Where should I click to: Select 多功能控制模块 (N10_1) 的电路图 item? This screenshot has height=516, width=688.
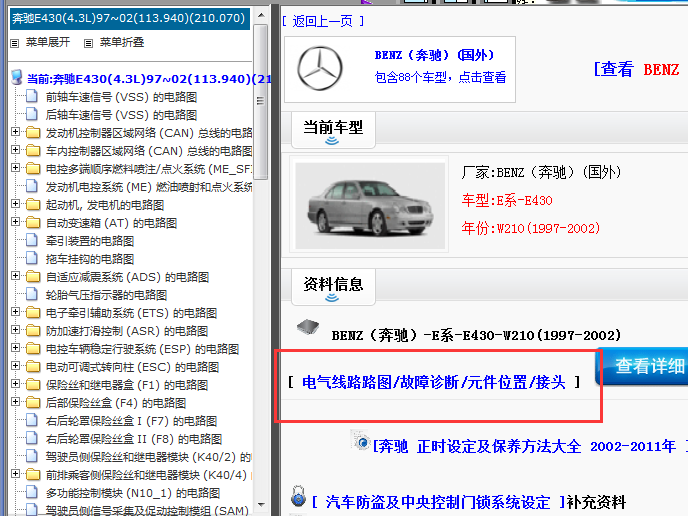coord(133,493)
